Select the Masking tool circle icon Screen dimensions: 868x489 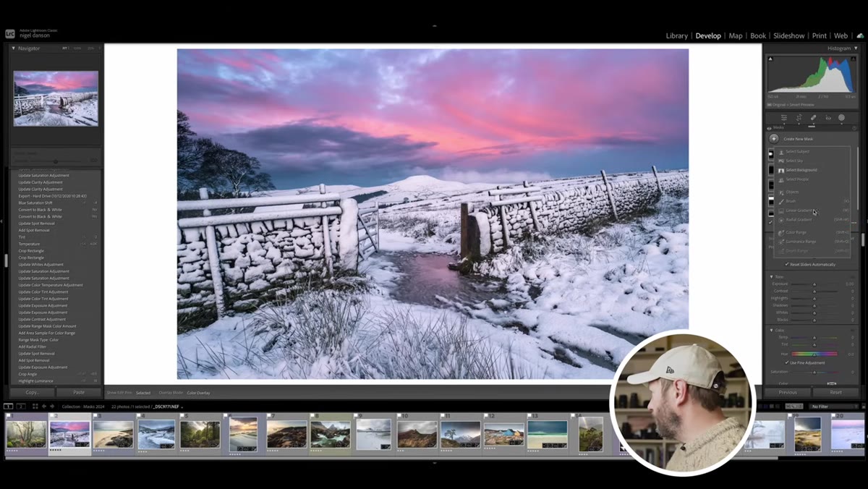point(841,117)
